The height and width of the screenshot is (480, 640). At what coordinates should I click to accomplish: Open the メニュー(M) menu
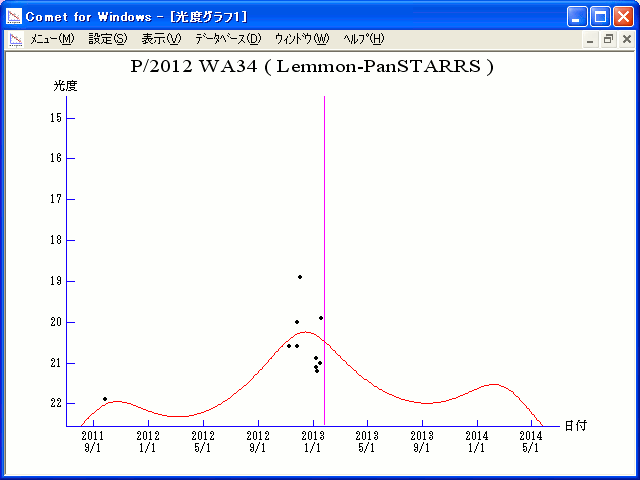pos(52,39)
